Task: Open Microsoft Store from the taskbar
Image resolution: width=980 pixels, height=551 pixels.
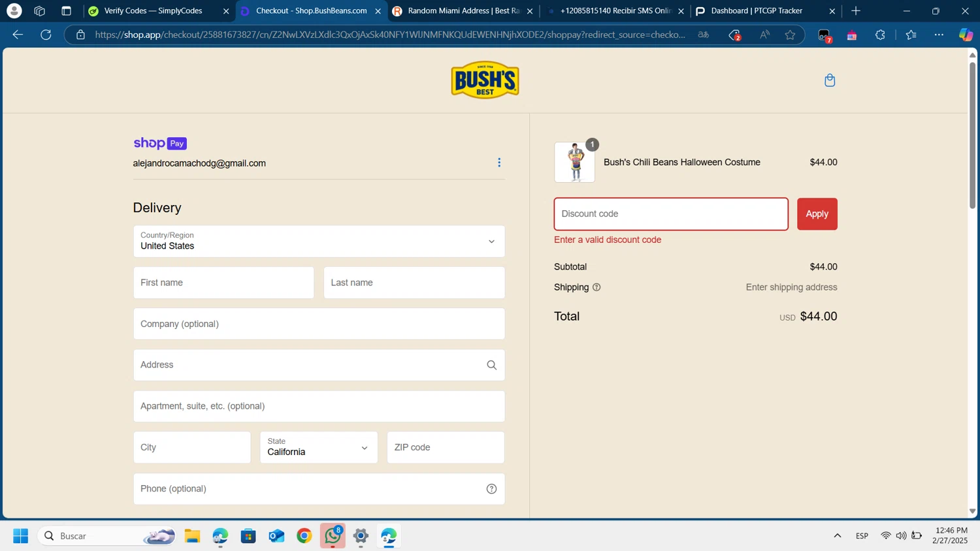Action: 248,536
